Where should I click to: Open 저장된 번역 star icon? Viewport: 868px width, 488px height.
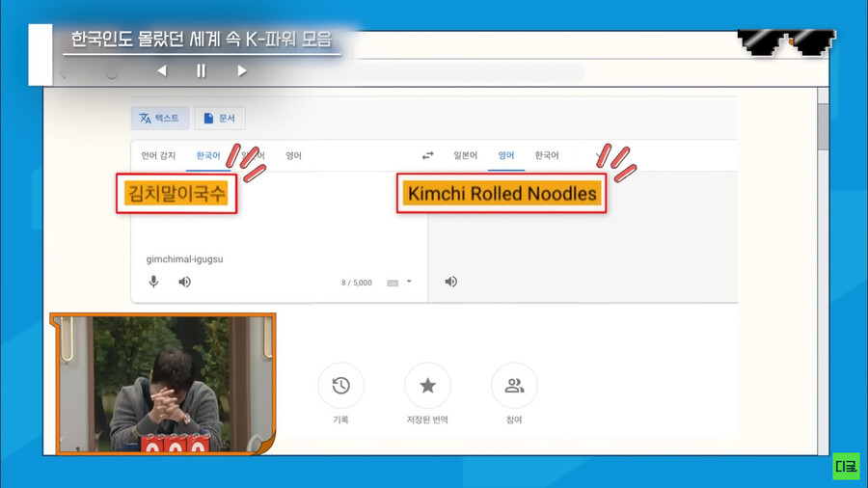[x=427, y=386]
